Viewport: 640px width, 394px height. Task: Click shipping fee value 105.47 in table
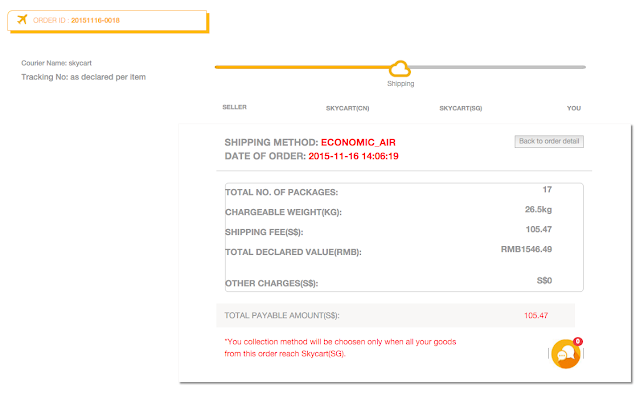point(538,229)
